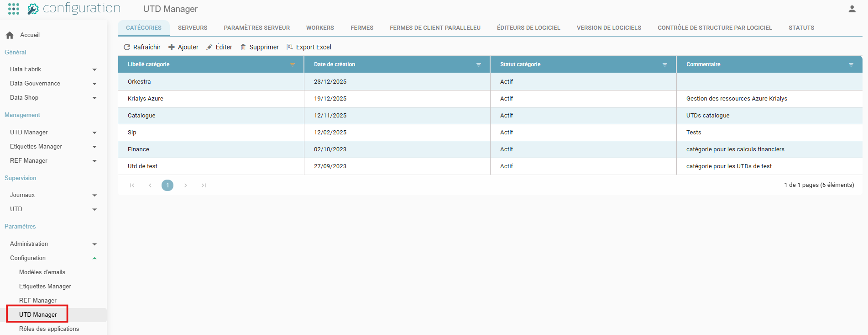
Task: Click the configuration wrench logo
Action: click(33, 9)
